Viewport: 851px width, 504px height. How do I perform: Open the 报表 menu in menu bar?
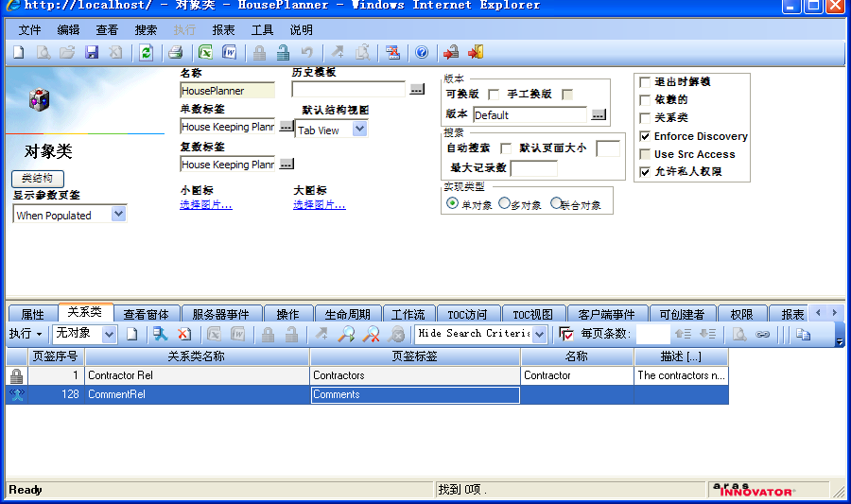(223, 30)
